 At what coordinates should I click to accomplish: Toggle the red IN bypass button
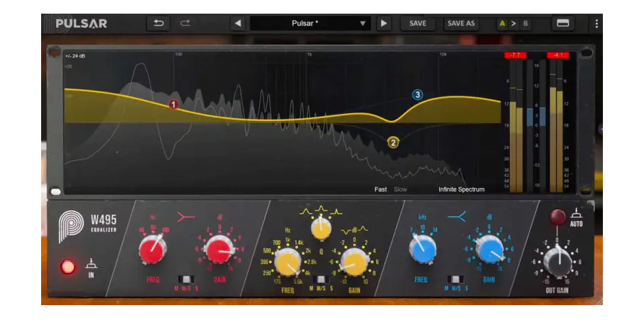click(x=68, y=267)
